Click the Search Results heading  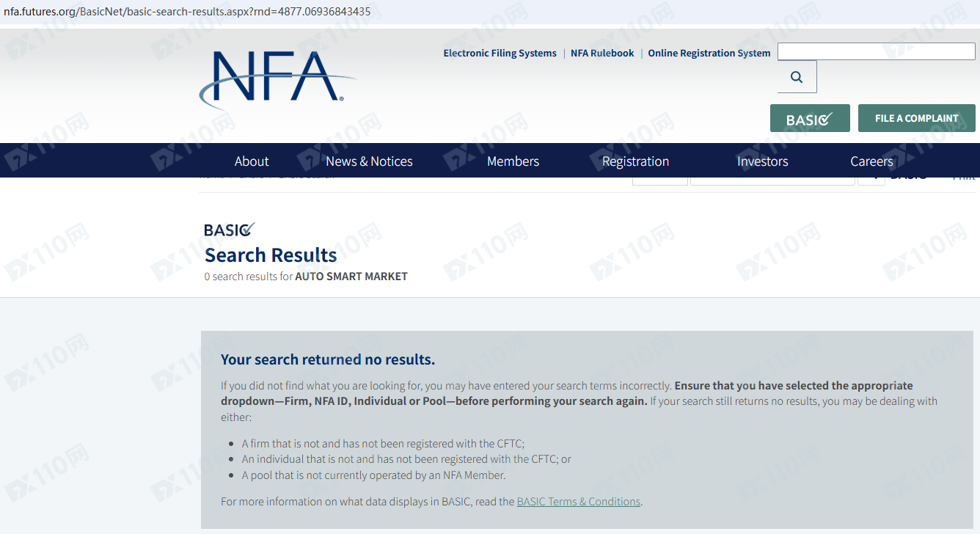[271, 255]
